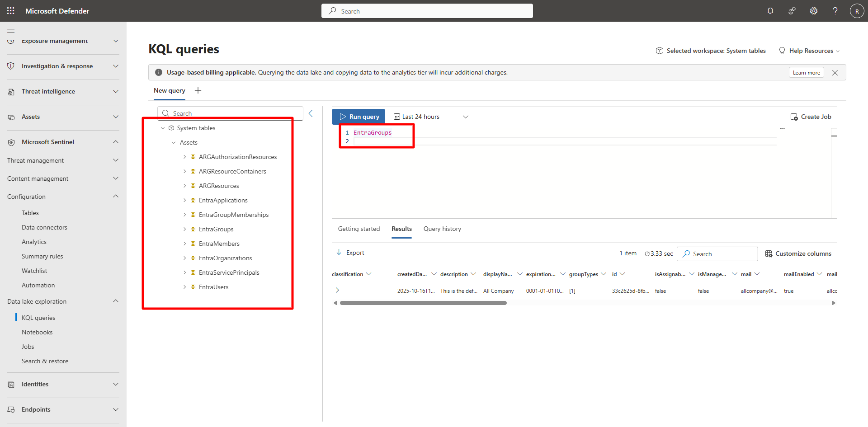
Task: Open the groupTypes column sort dropdown
Action: tap(604, 274)
